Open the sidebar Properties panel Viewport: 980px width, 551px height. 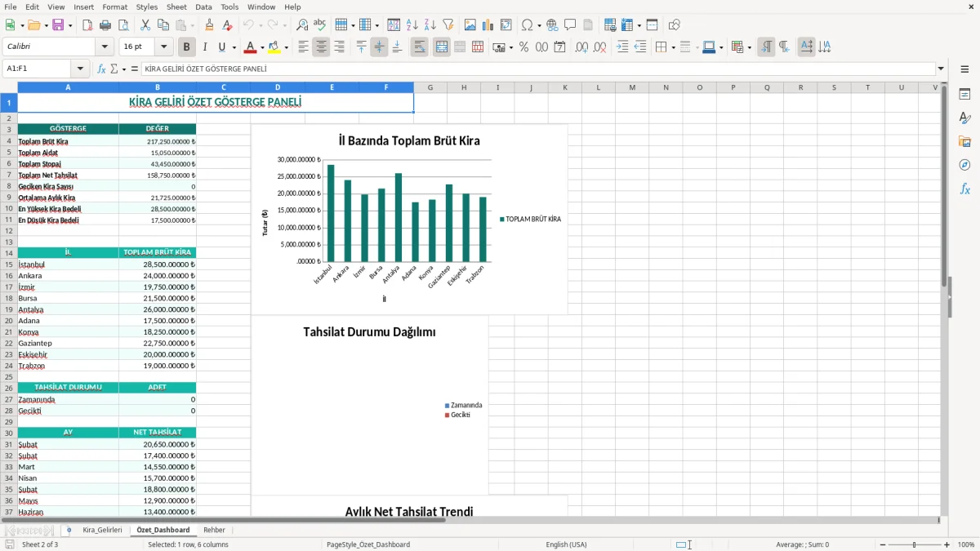tap(965, 95)
